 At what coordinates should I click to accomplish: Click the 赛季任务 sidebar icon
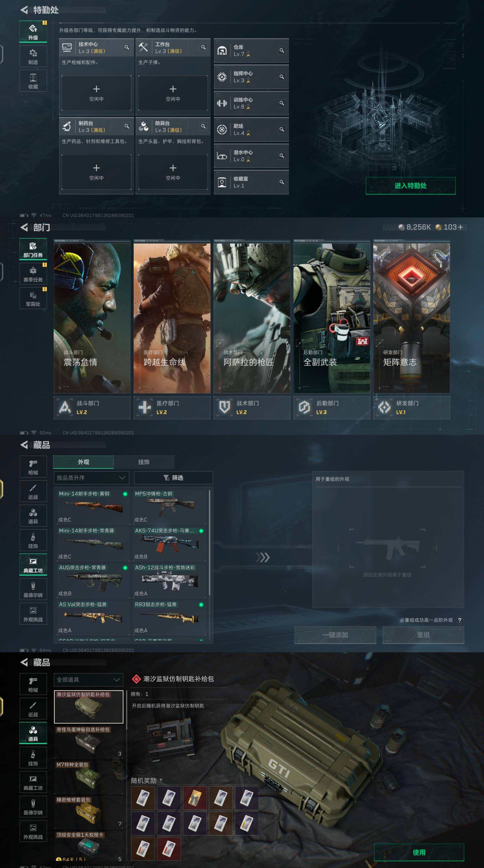coord(33,274)
